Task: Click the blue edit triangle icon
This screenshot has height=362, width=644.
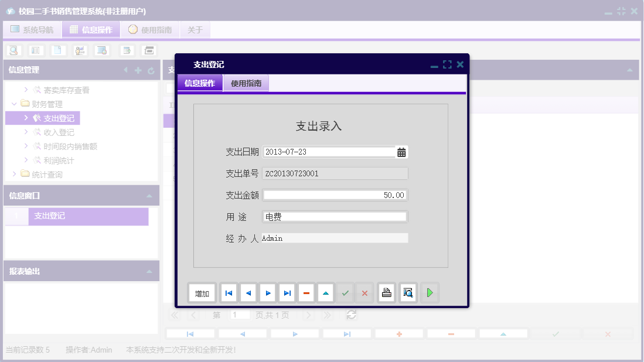Action: (x=325, y=292)
